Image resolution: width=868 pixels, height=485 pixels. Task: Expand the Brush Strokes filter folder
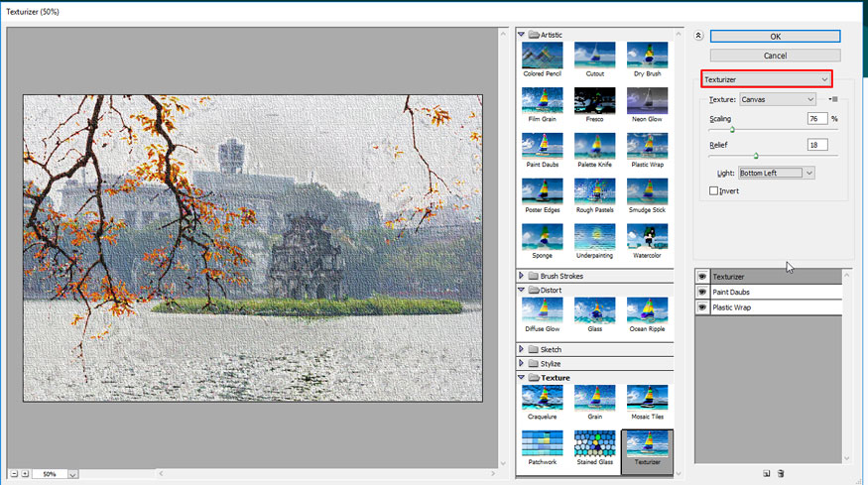point(521,275)
